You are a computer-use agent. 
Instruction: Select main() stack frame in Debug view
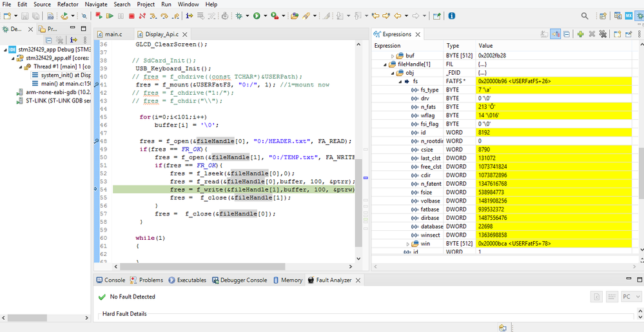(61, 84)
